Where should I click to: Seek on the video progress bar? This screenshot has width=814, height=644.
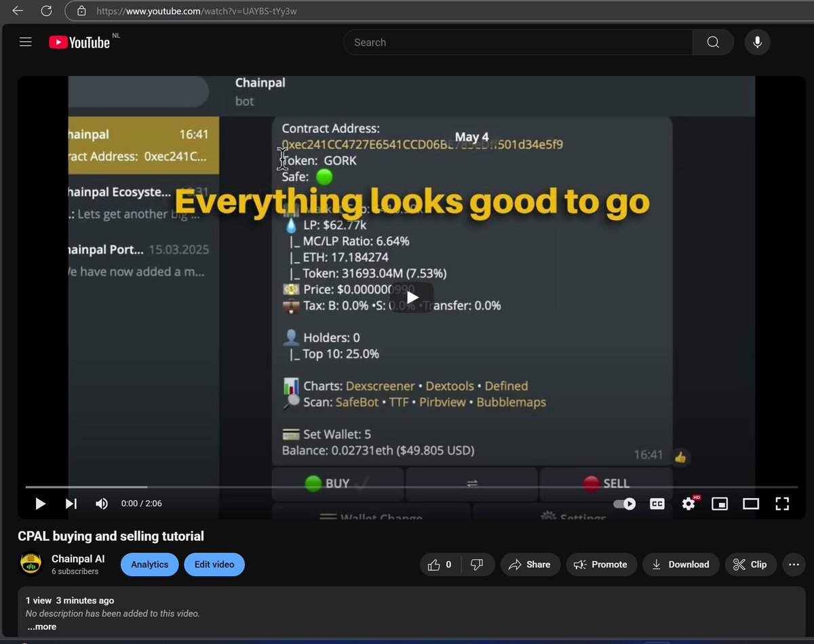pyautogui.click(x=412, y=487)
